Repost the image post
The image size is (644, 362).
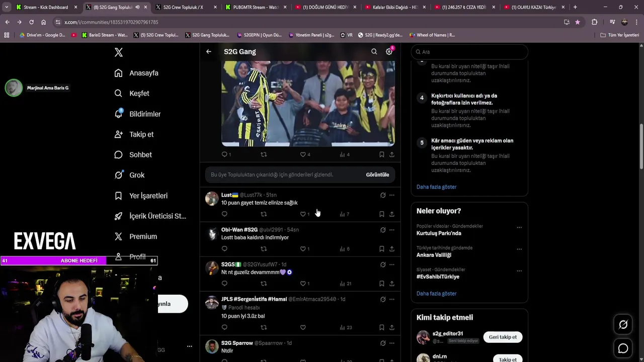(x=264, y=154)
